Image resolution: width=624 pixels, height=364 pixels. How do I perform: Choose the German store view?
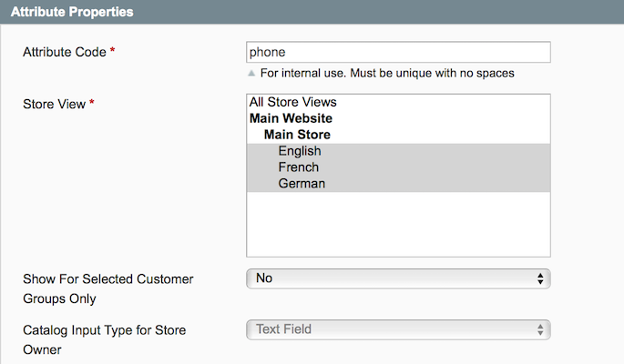tap(302, 184)
